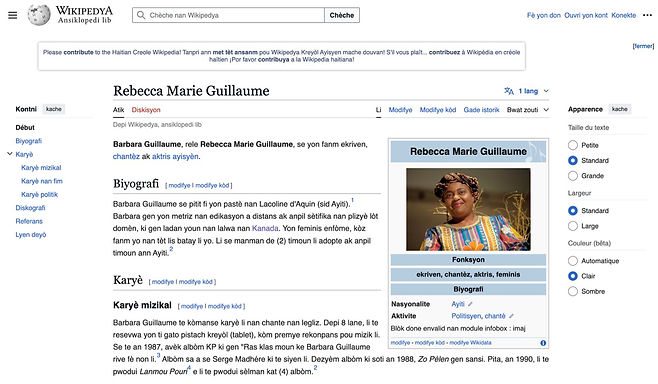The width and height of the screenshot is (658, 384).
Task: Open the Atik tab
Action: (118, 110)
